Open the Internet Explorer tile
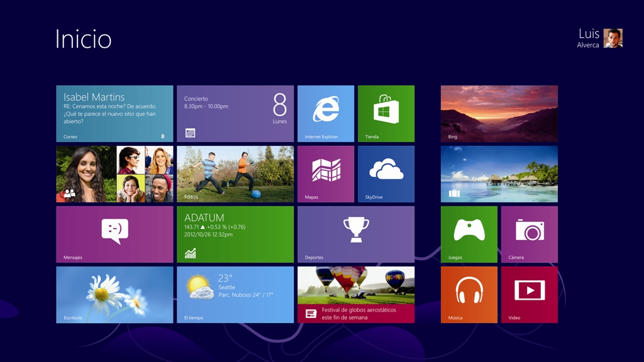The height and width of the screenshot is (362, 644). point(326,113)
